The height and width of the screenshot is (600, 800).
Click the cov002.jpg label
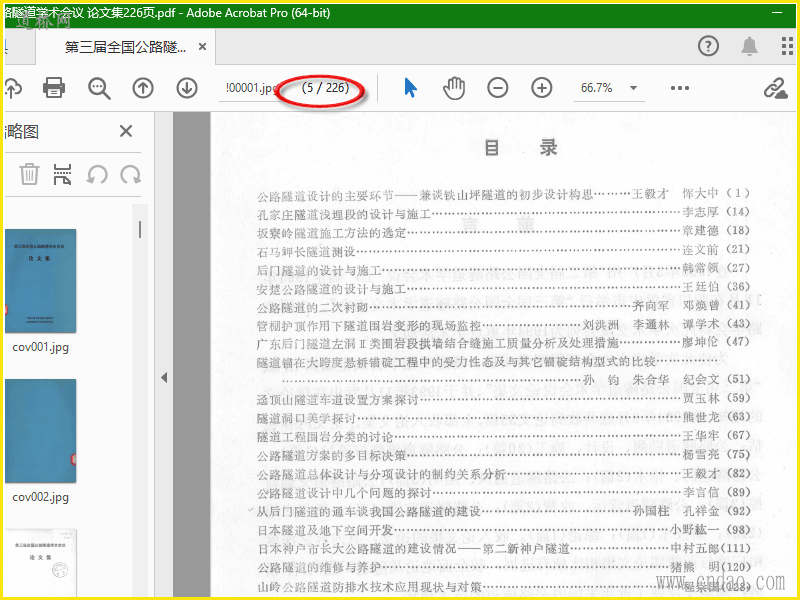coord(40,497)
